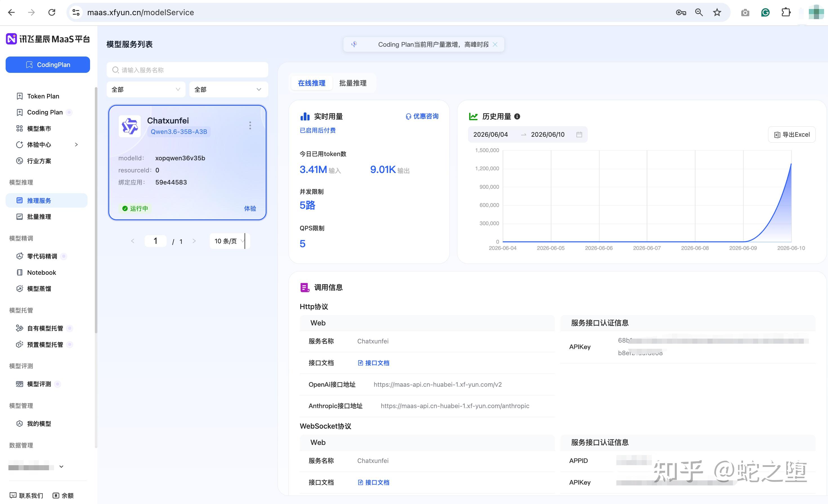Click the end date 2026/06/10
Screen dimensions: 828x504
548,134
